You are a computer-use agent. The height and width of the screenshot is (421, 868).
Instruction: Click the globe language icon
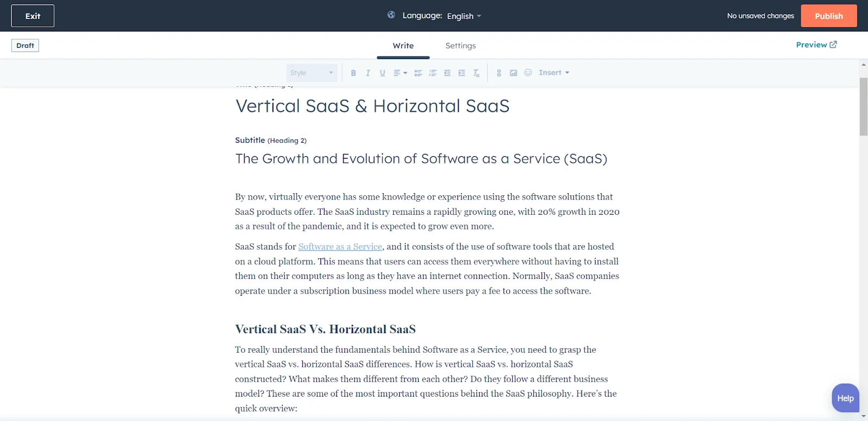(391, 15)
